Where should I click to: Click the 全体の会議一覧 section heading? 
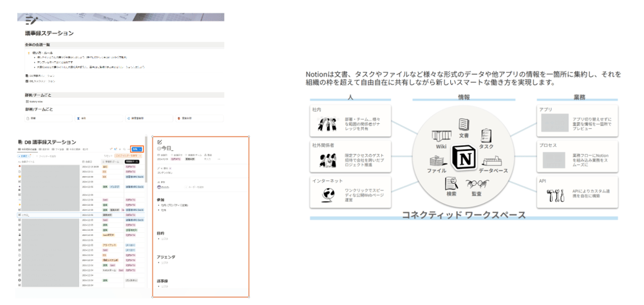pyautogui.click(x=37, y=44)
